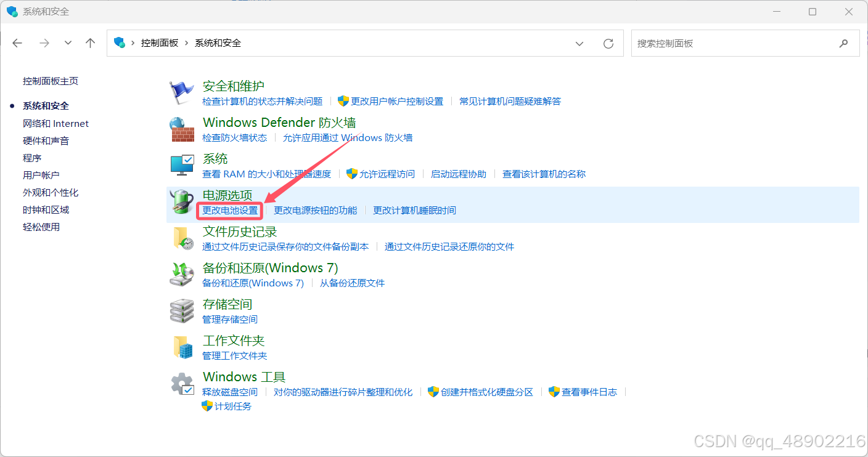Screen dimensions: 868x457
Task: Click 更改计算机睡眠时间 link
Action: coord(415,211)
